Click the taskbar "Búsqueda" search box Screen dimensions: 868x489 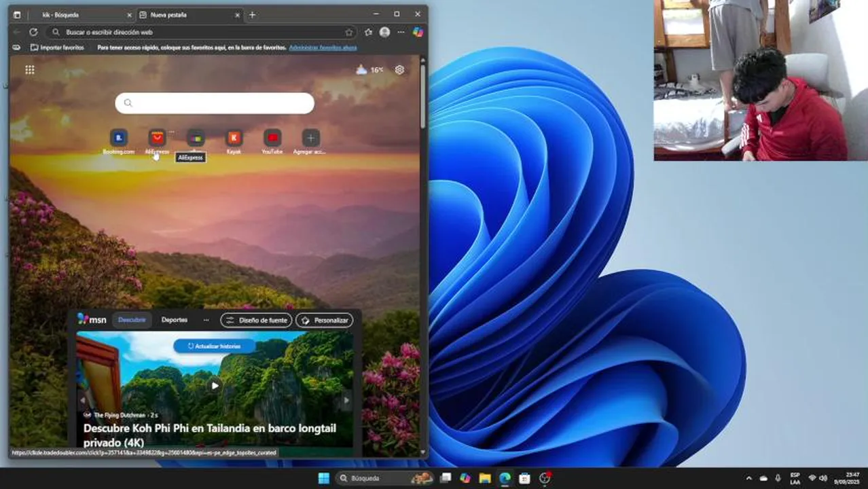point(385,478)
